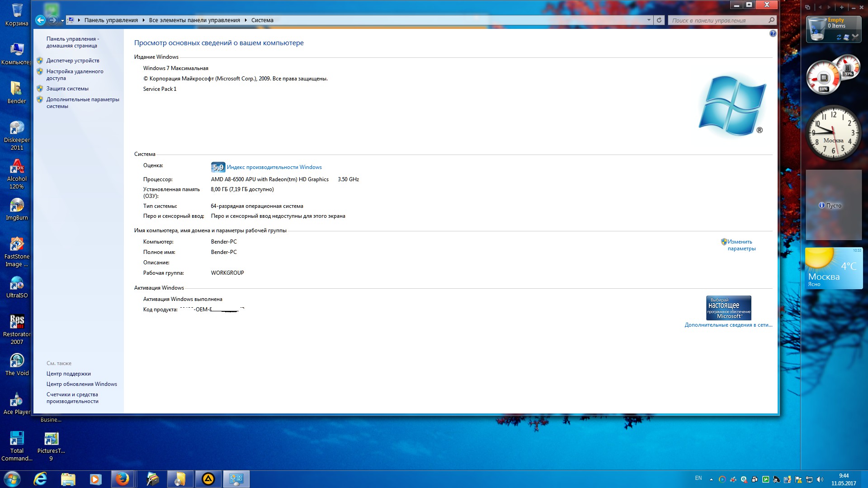
Task: Open Windows Explorer from taskbar
Action: [68, 479]
